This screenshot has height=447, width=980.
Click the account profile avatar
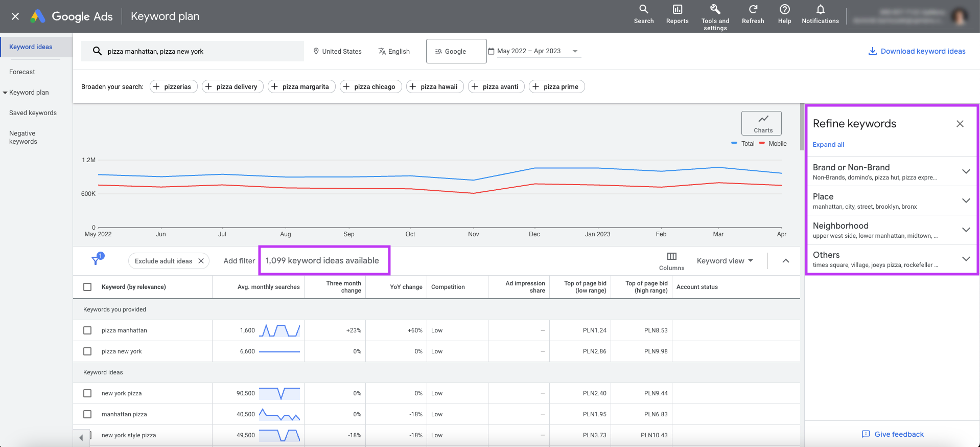click(960, 16)
